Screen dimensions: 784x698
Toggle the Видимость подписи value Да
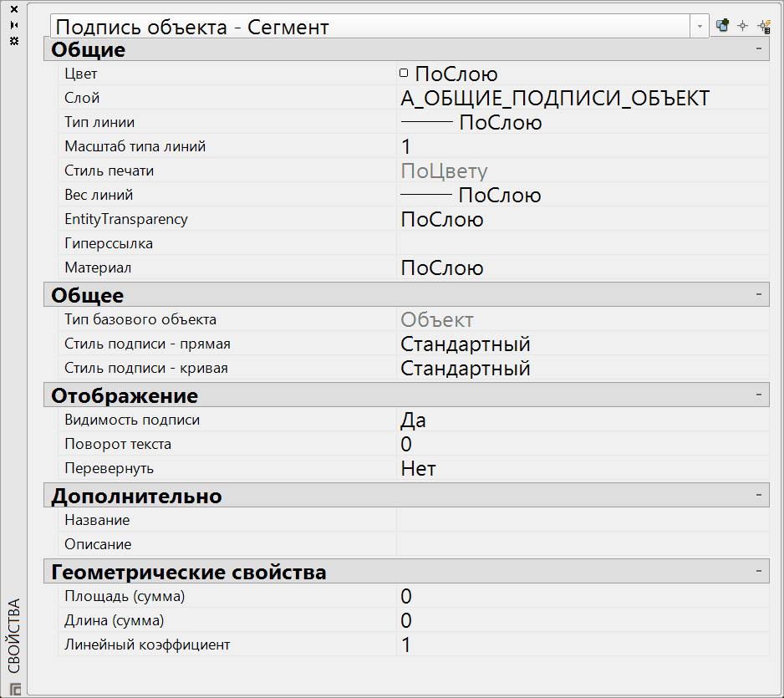pos(582,420)
